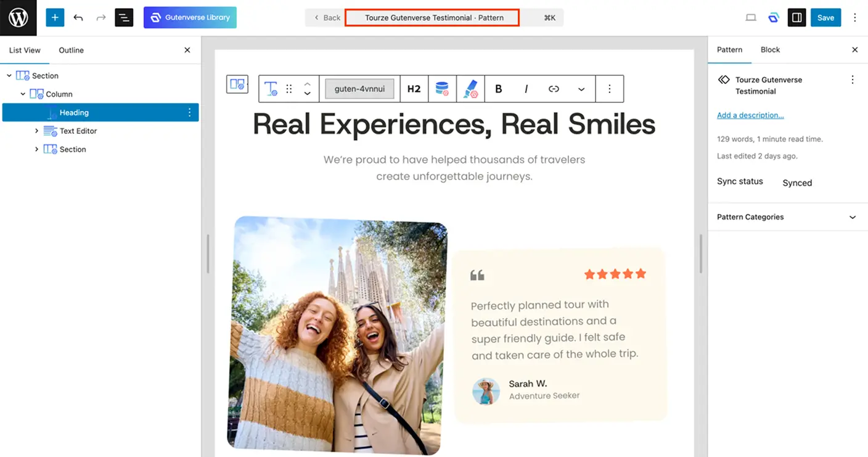868x457 pixels.
Task: Click the Add a description link
Action: 750,115
